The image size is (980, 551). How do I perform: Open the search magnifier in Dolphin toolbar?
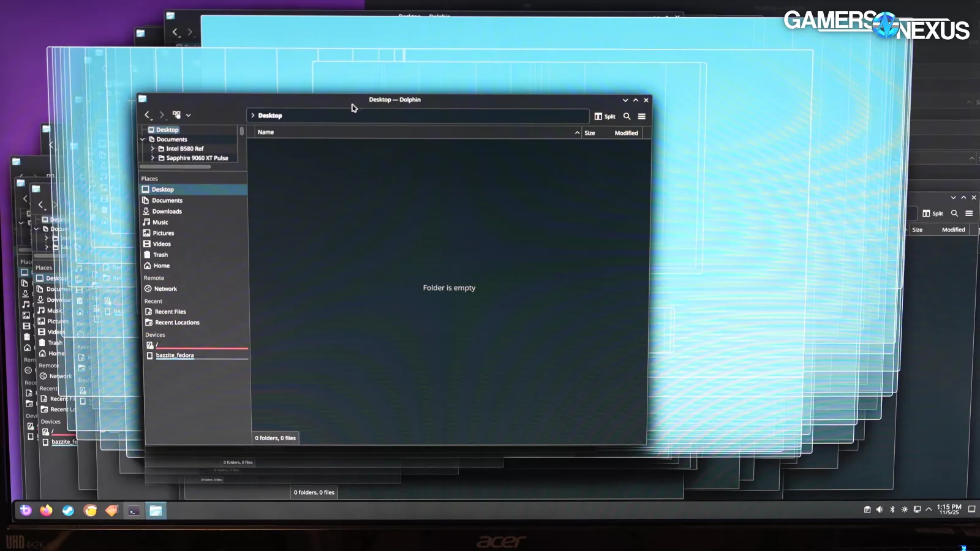pos(627,116)
